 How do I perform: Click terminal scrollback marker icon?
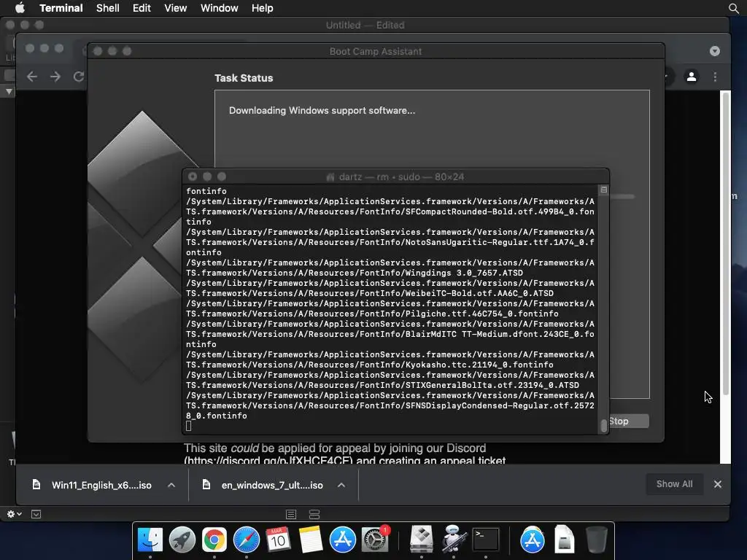coord(603,190)
